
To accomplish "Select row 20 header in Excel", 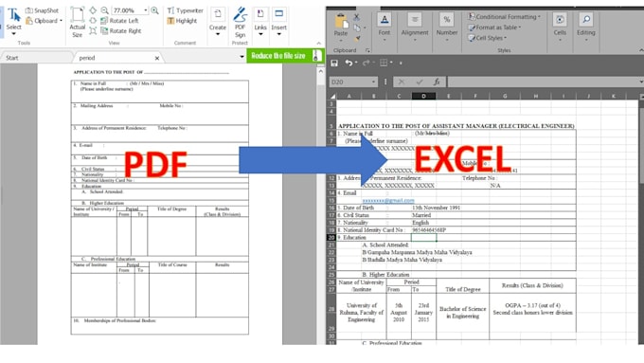I will (x=331, y=238).
